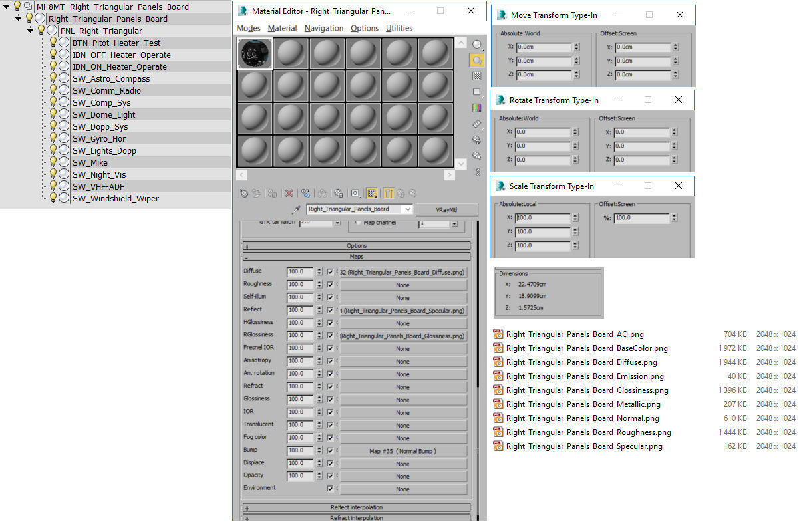The image size is (805, 532).
Task: Click the Mi-8MT root object layer icon
Action: [29, 6]
